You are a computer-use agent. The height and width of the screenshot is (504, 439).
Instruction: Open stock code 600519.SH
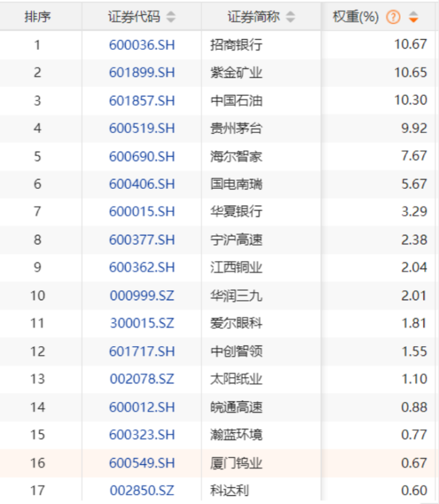[x=142, y=128]
